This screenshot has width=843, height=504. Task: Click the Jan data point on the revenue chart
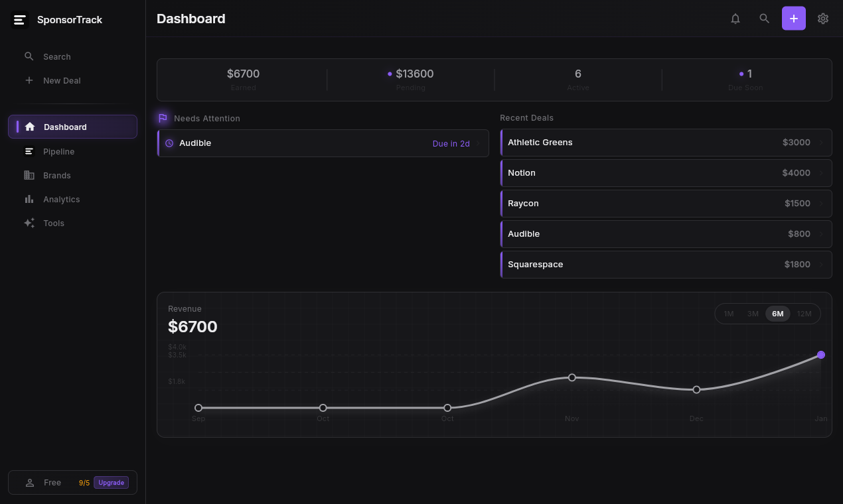(821, 355)
